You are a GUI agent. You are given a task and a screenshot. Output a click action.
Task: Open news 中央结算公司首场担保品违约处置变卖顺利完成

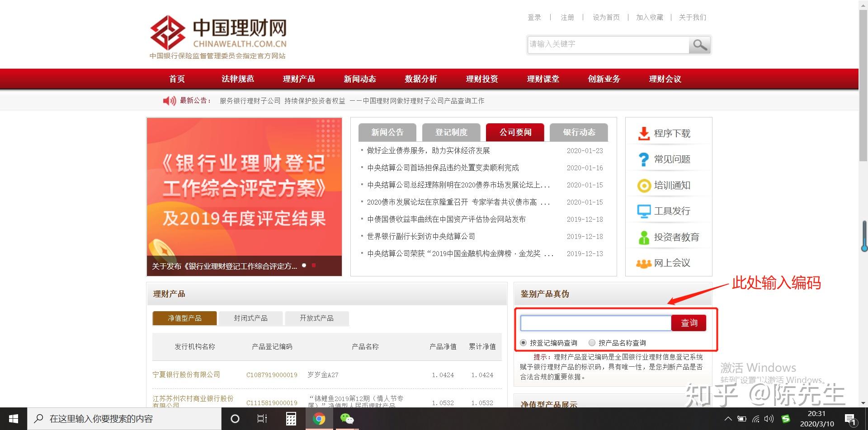443,168
